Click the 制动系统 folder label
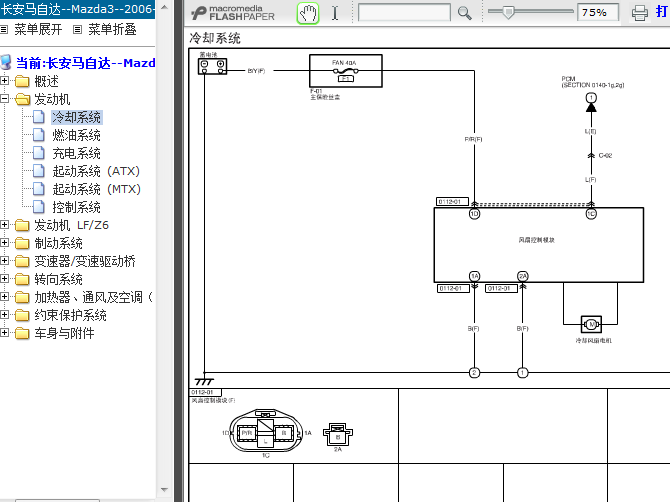The image size is (670, 502). tap(59, 244)
